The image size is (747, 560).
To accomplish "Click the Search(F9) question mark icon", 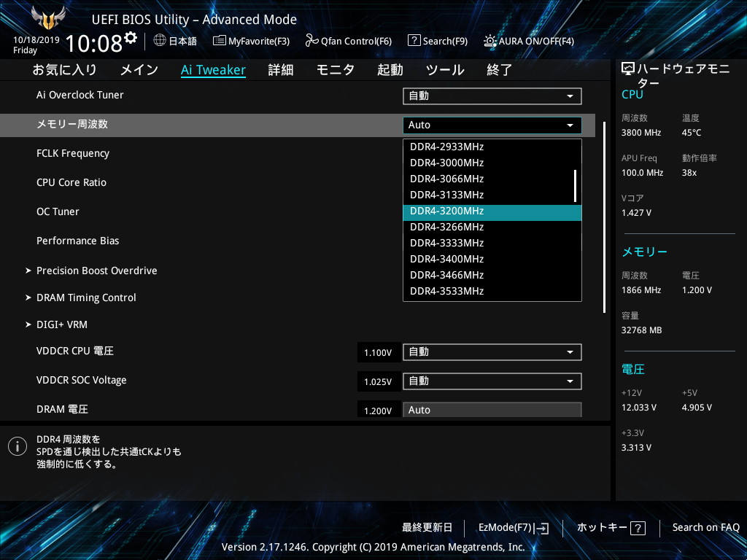I will click(414, 41).
